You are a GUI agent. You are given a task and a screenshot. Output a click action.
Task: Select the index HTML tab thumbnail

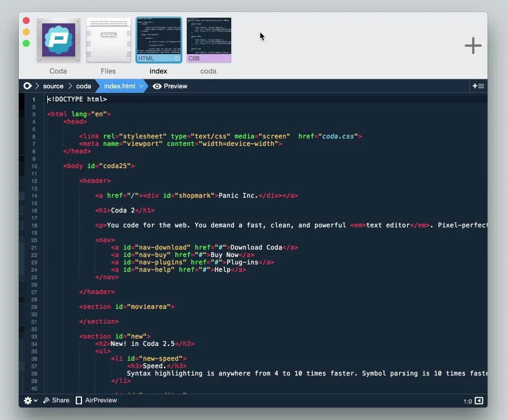click(x=159, y=40)
